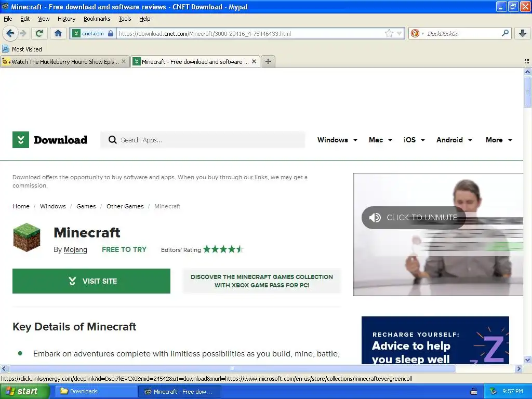Open the browser Home button
Image resolution: width=532 pixels, height=399 pixels.
coord(58,33)
